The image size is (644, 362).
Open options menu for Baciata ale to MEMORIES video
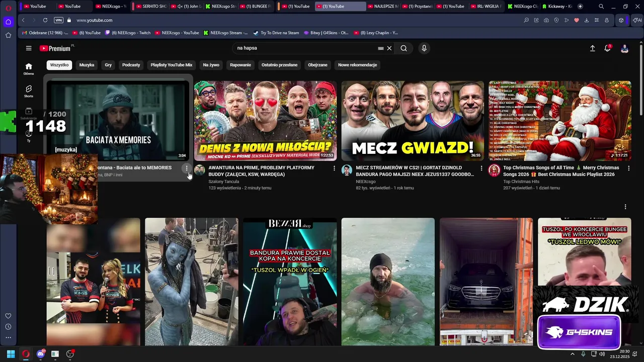click(x=187, y=168)
